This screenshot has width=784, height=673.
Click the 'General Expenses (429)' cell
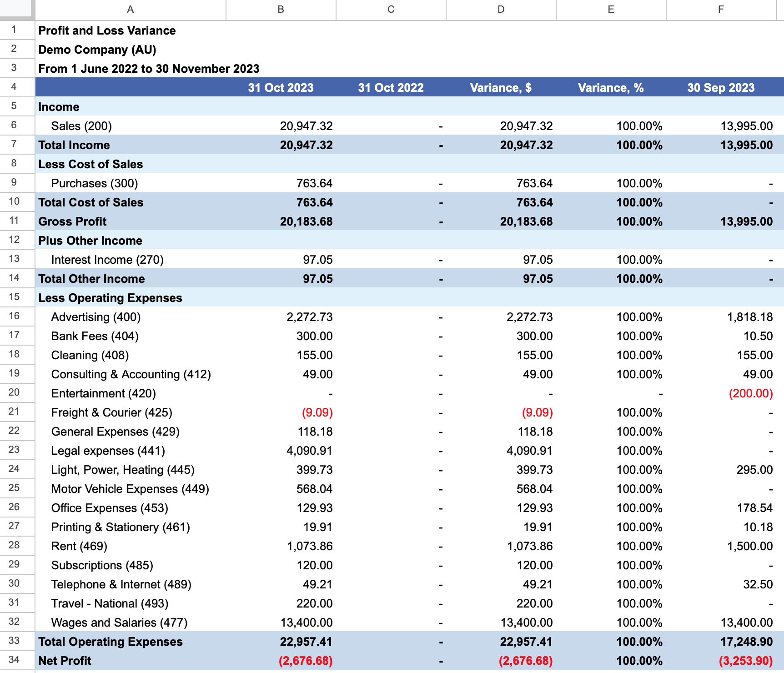point(131,432)
